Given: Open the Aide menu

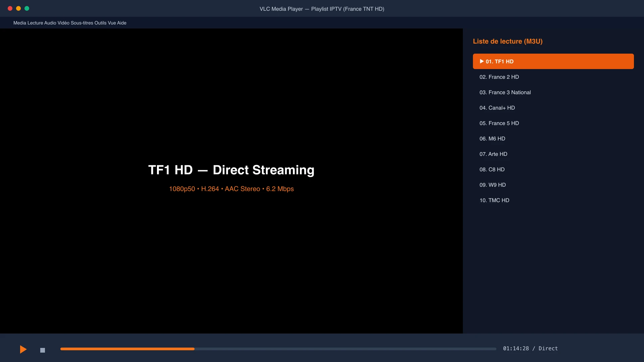Looking at the screenshot, I should coord(122,23).
